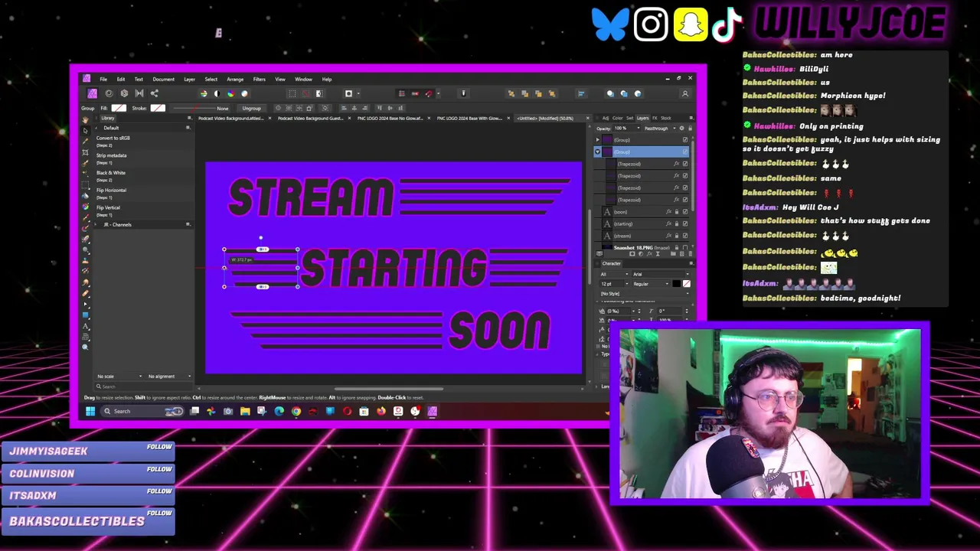This screenshot has width=980, height=551.
Task: Toggle visibility of the selected (Group) layer
Action: click(685, 152)
